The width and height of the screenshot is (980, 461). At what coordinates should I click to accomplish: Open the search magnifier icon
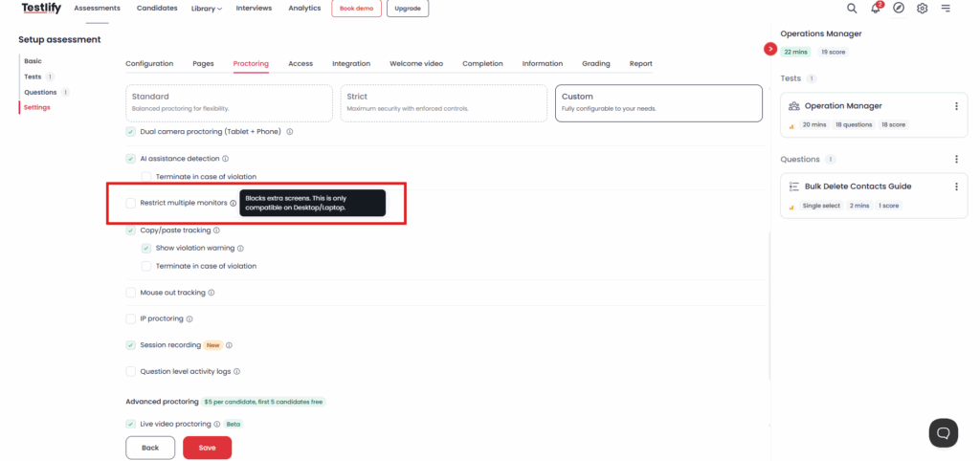852,8
